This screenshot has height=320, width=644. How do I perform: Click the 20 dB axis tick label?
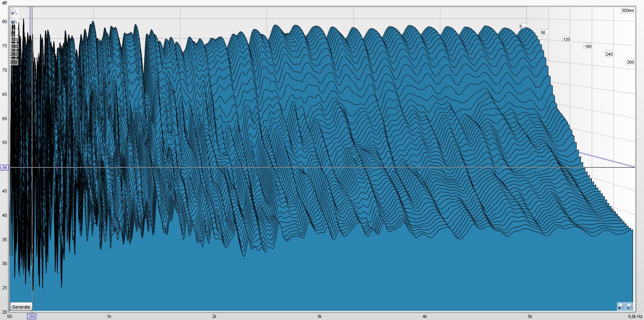(x=4, y=312)
